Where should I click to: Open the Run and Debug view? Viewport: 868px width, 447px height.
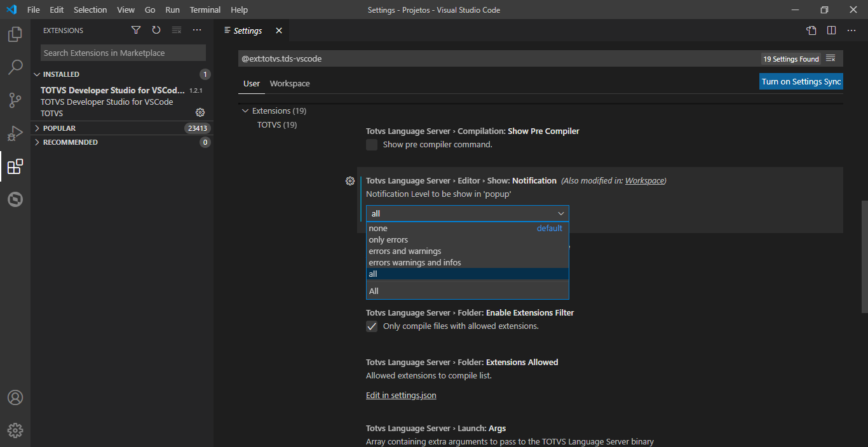click(15, 133)
